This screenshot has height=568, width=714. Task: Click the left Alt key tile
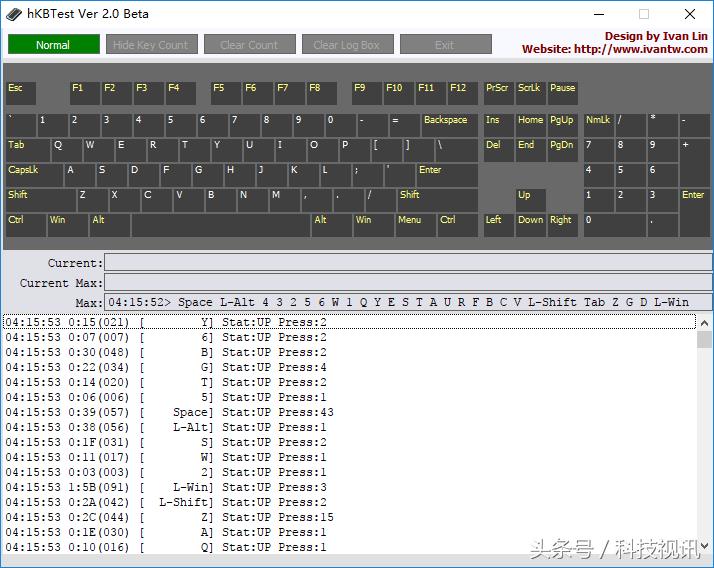(x=110, y=225)
